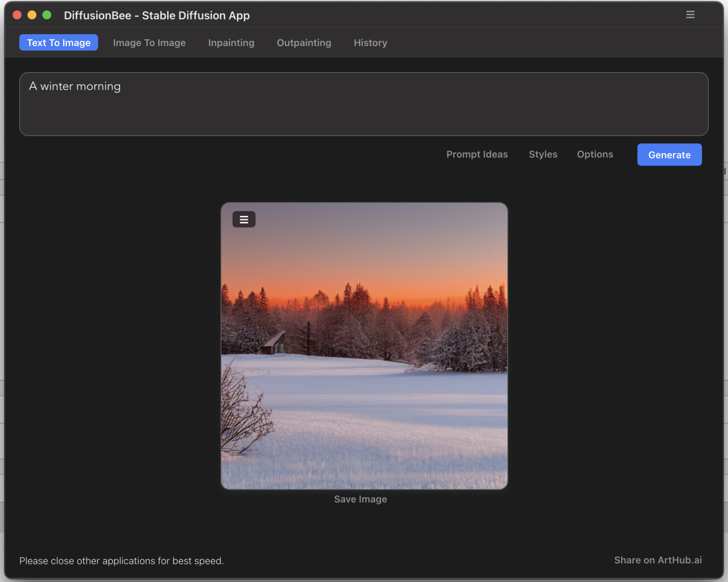728x582 pixels.
Task: View the History tab
Action: coord(370,43)
